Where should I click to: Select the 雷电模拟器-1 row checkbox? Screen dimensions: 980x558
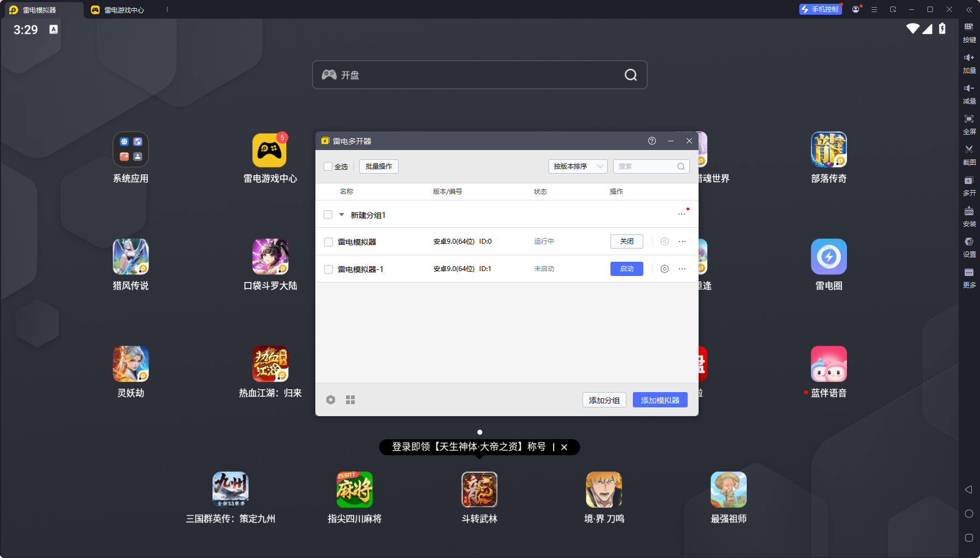[x=328, y=269]
